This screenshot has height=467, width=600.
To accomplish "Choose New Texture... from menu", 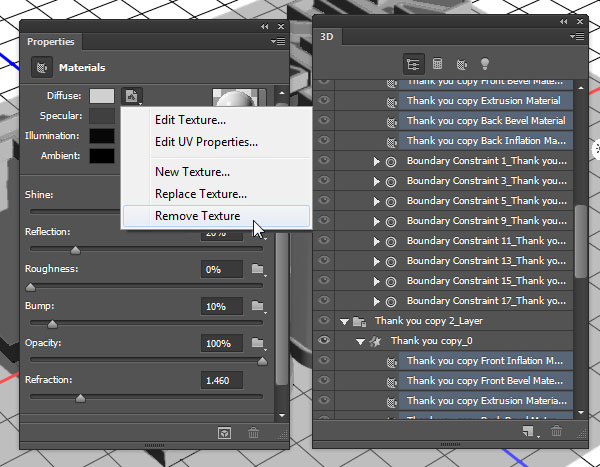I will pyautogui.click(x=192, y=172).
